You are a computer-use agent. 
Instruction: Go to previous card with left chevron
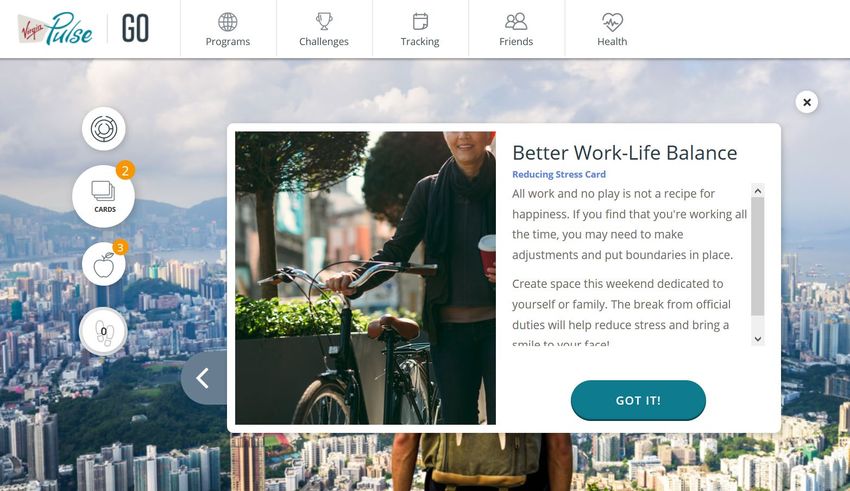(204, 378)
